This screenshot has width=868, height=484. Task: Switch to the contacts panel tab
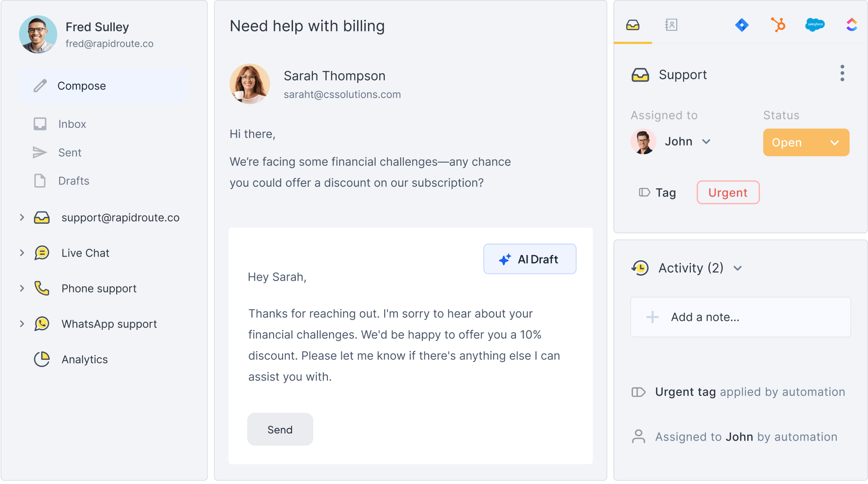tap(671, 25)
